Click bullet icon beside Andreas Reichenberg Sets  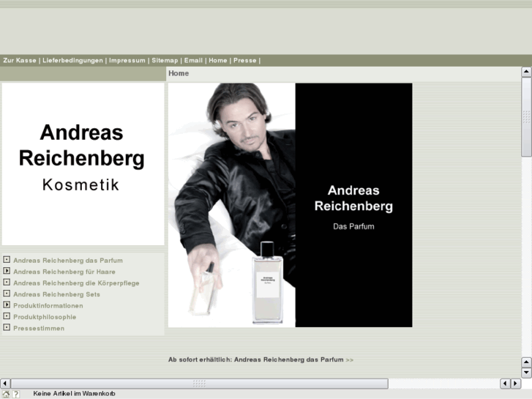(7, 294)
